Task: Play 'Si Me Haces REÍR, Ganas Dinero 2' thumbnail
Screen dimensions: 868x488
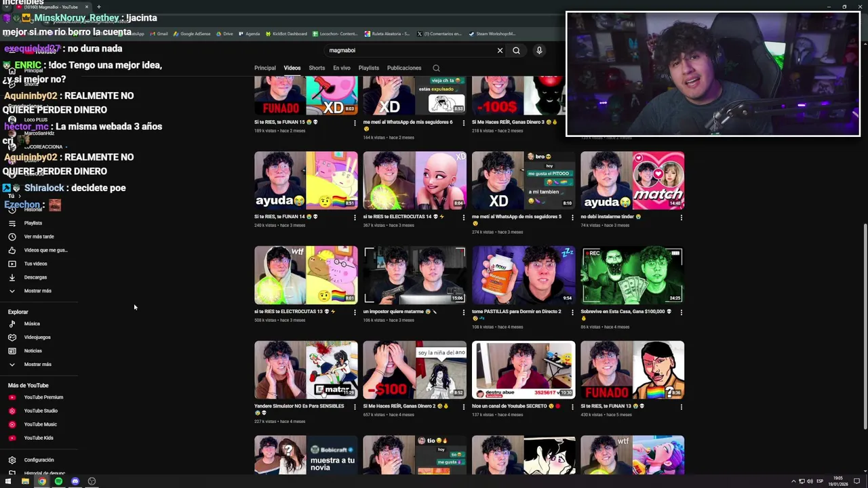Action: (x=414, y=370)
